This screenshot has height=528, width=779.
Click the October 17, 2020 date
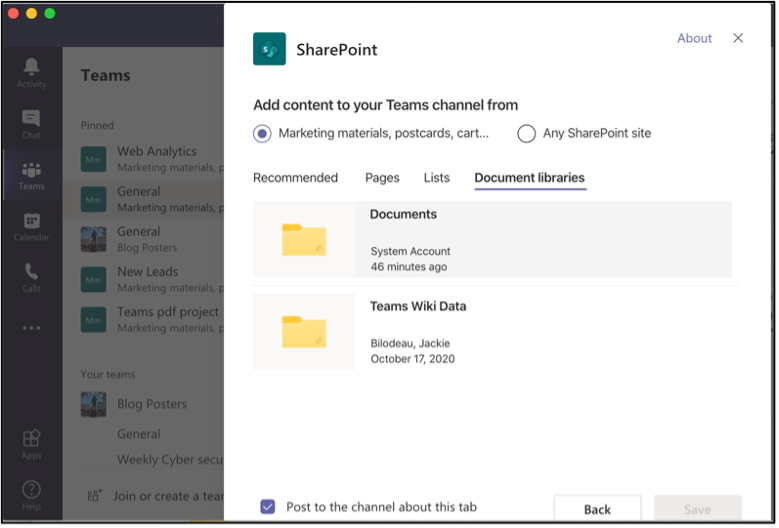(413, 359)
